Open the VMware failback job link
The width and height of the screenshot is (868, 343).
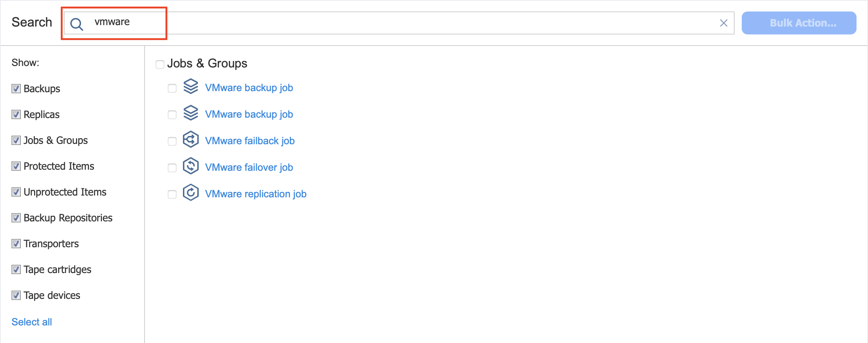coord(250,141)
